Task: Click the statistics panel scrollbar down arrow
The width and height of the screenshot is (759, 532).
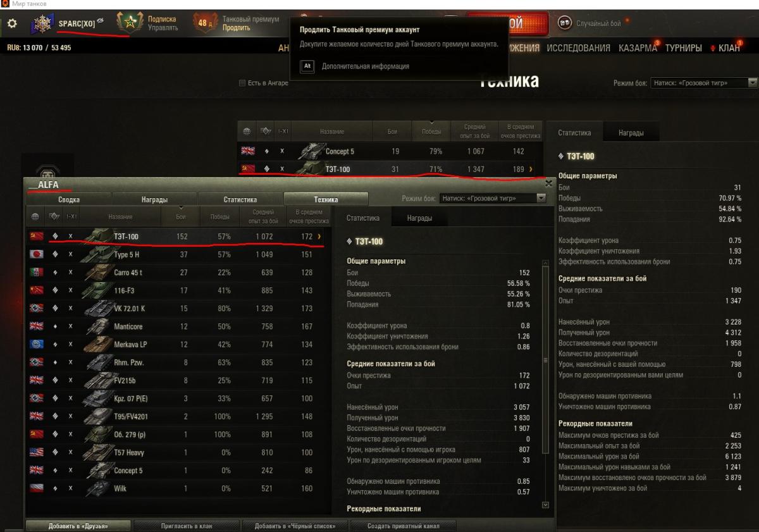Action: coord(546,505)
